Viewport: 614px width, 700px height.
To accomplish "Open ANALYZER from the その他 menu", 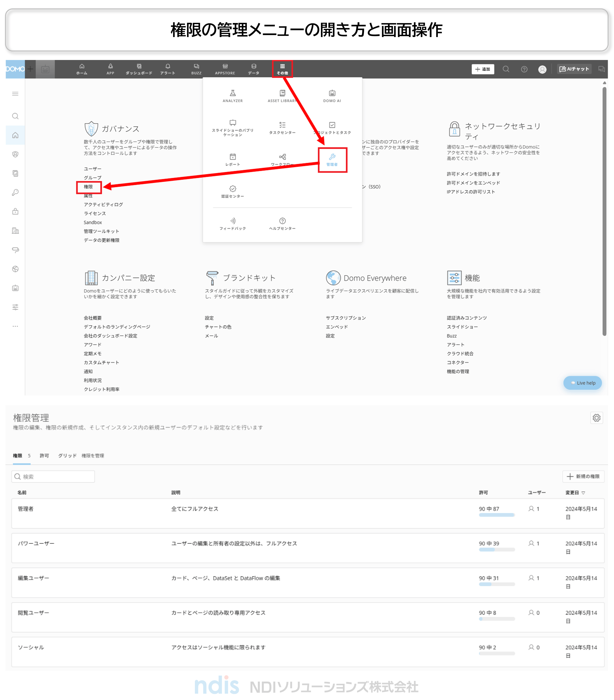I will point(232,96).
